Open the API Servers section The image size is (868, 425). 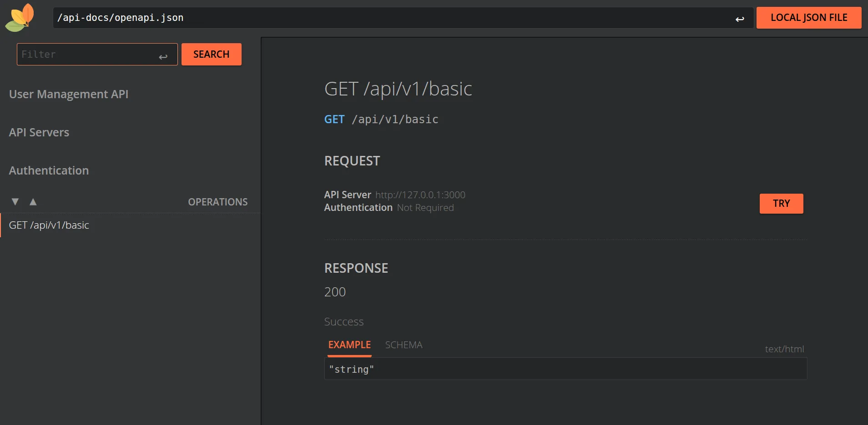39,132
